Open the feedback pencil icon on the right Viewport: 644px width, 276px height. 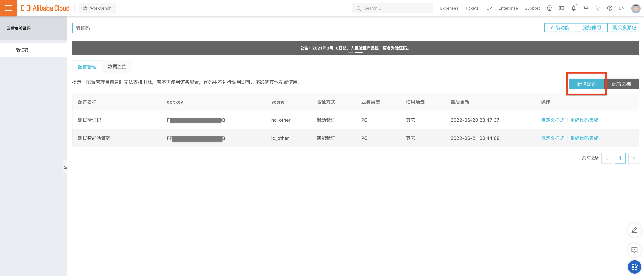pos(634,230)
